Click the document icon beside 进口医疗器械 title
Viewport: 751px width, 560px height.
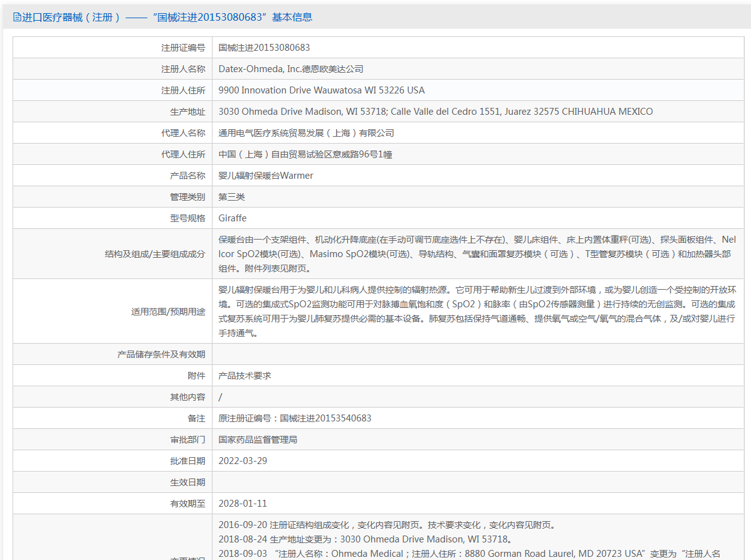coord(17,18)
